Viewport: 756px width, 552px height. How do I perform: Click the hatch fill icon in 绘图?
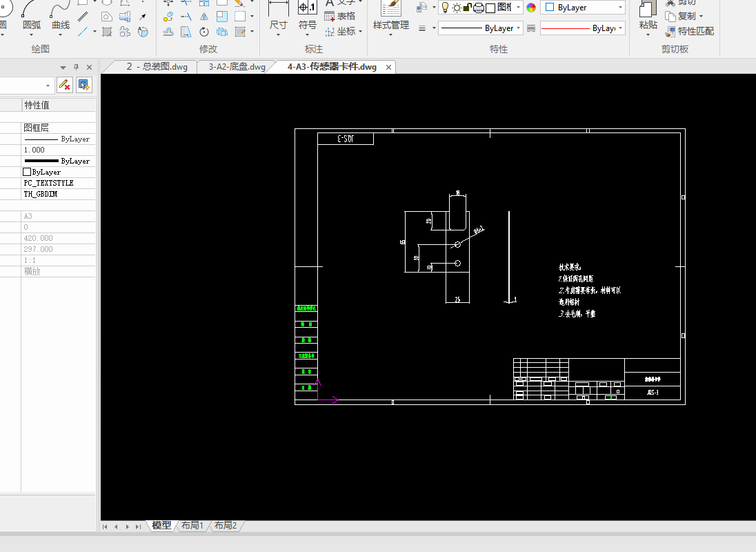pos(107,32)
